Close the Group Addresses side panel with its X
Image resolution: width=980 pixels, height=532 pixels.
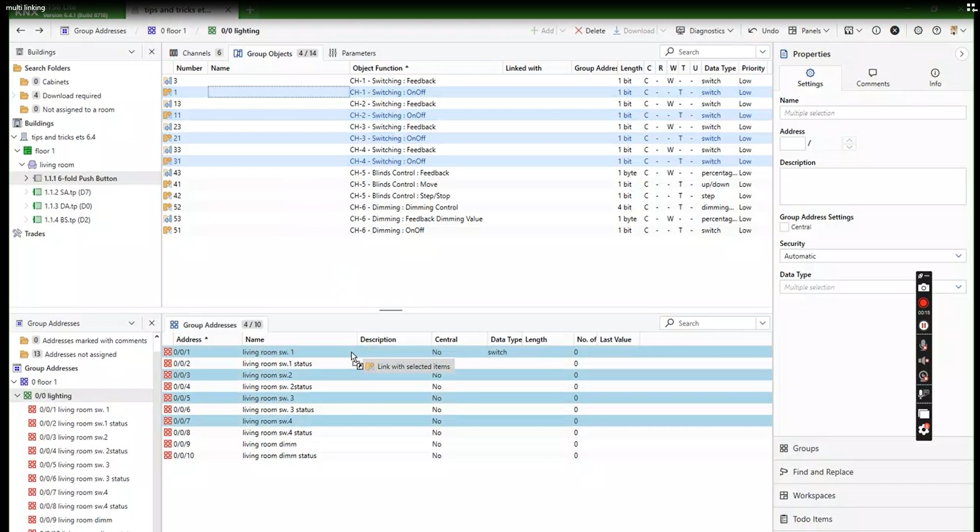(x=152, y=323)
